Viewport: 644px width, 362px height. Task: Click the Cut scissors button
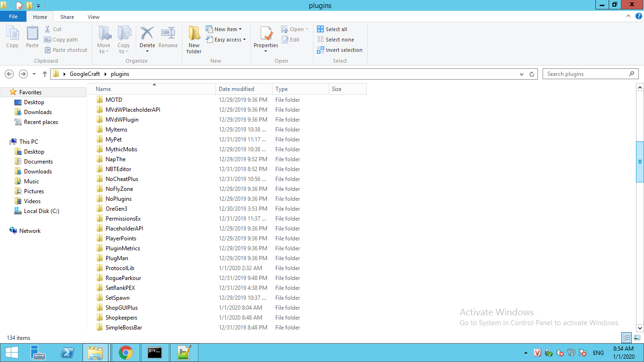(x=53, y=29)
